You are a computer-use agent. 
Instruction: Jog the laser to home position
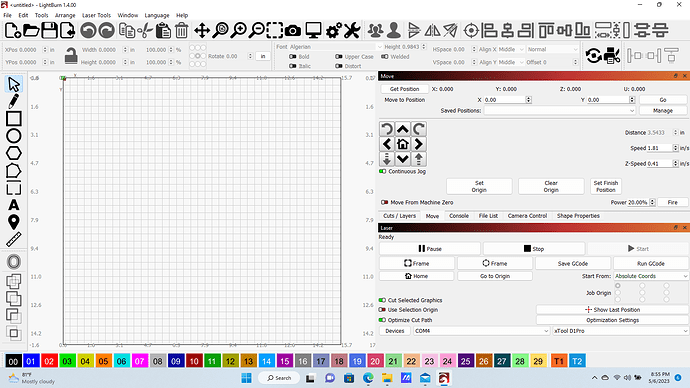(x=403, y=144)
